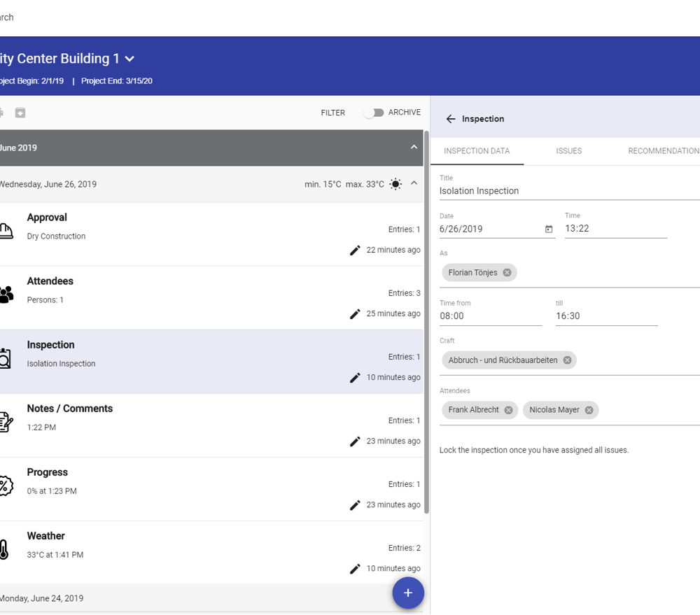The image size is (700, 615).
Task: Remove Nicolas Mayer from attendees
Action: [589, 410]
